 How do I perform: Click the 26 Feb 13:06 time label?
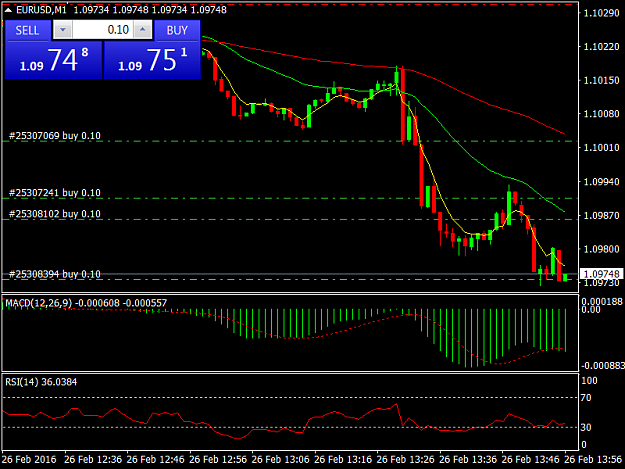(x=281, y=459)
